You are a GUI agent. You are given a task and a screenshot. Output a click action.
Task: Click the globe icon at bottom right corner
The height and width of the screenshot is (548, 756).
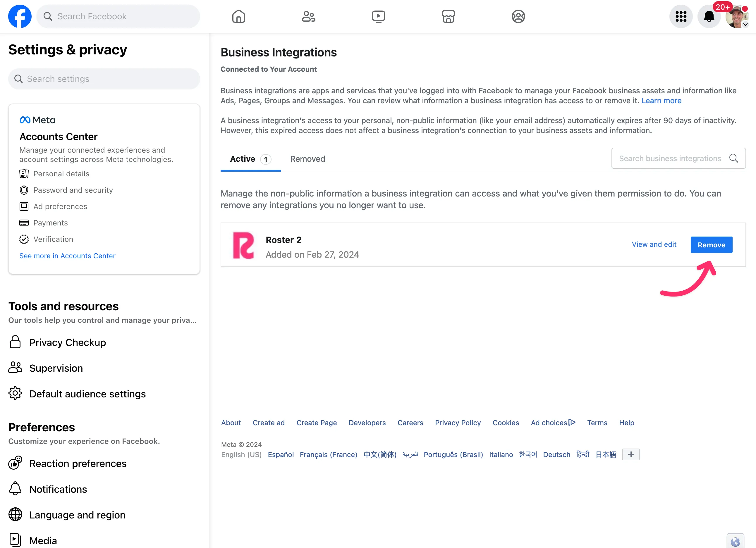pos(735,541)
